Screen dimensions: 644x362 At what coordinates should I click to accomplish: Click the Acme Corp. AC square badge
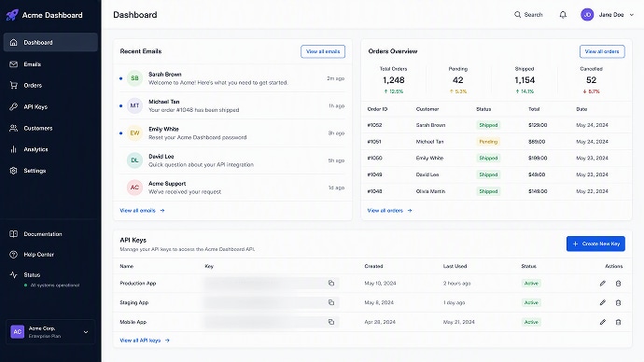(17, 331)
